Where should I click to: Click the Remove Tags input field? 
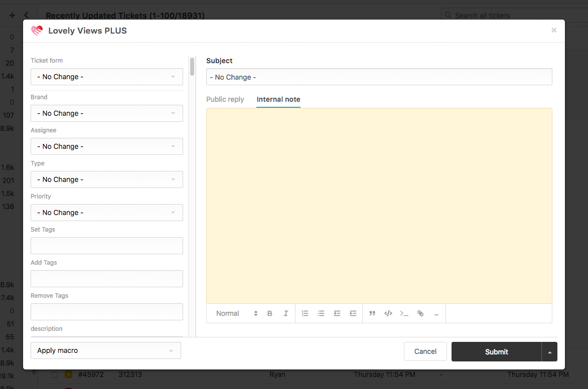107,312
